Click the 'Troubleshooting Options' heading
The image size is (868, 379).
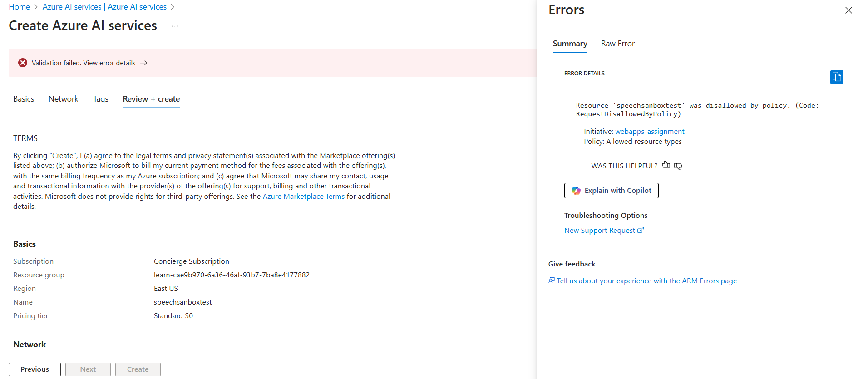pos(606,216)
